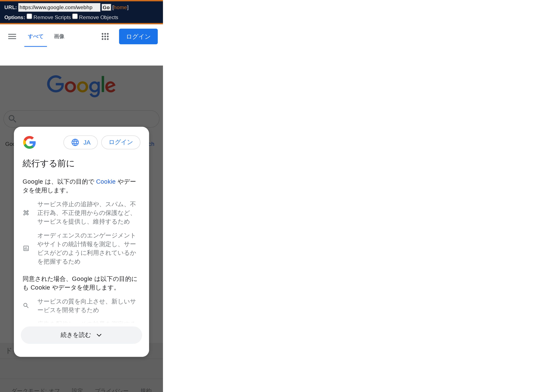Click the proxy URL input field
This screenshot has width=558, height=392.
point(59,8)
